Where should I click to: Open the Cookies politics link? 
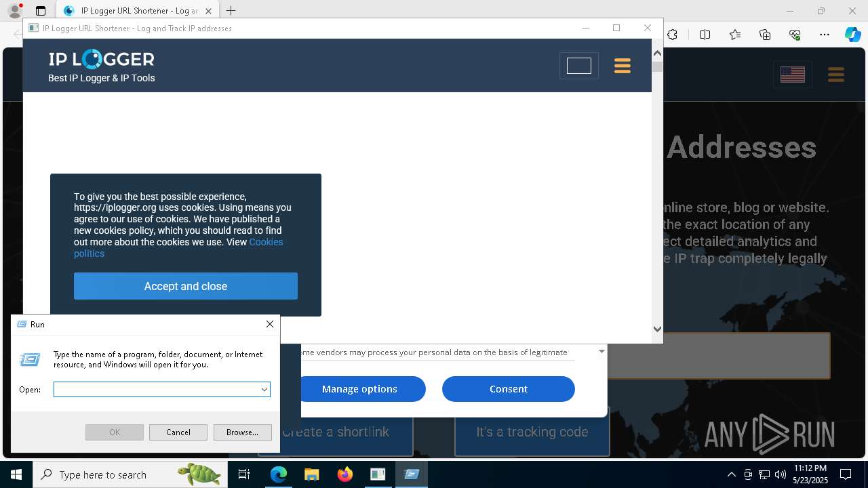(x=178, y=247)
